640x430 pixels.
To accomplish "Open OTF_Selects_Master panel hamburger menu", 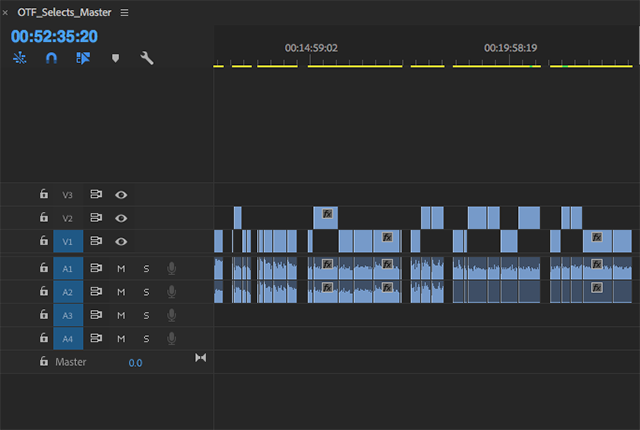I will click(124, 13).
